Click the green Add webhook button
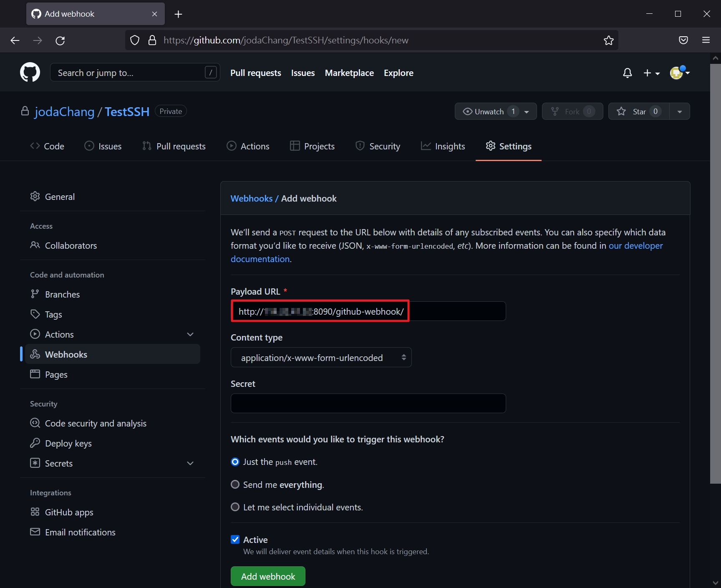 click(268, 576)
